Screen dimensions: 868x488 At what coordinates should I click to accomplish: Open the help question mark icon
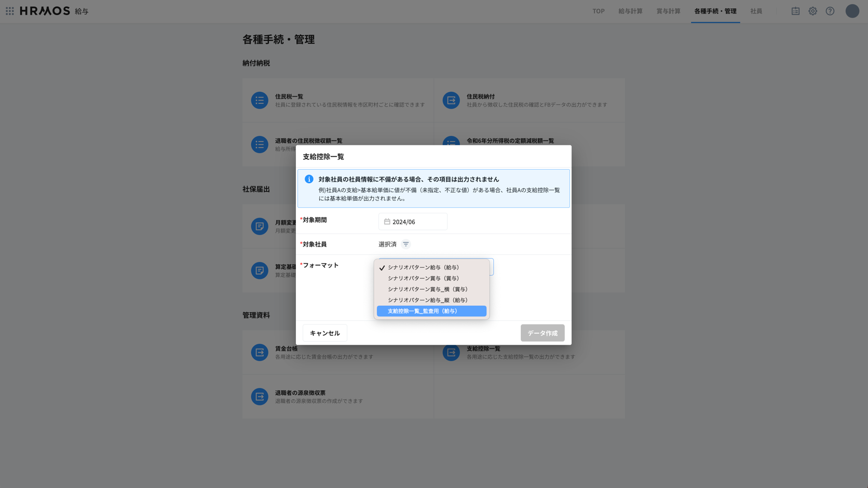(x=830, y=11)
